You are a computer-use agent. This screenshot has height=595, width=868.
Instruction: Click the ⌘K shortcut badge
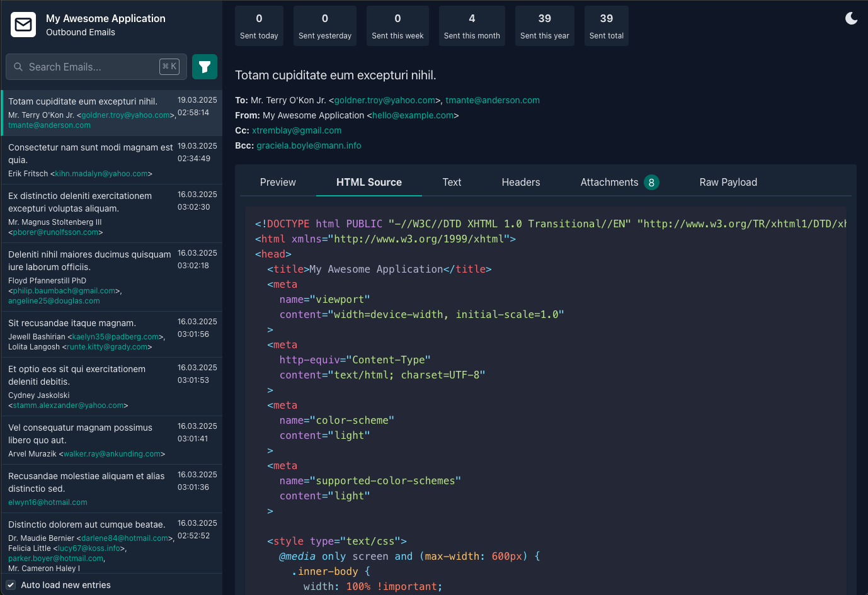click(x=169, y=66)
